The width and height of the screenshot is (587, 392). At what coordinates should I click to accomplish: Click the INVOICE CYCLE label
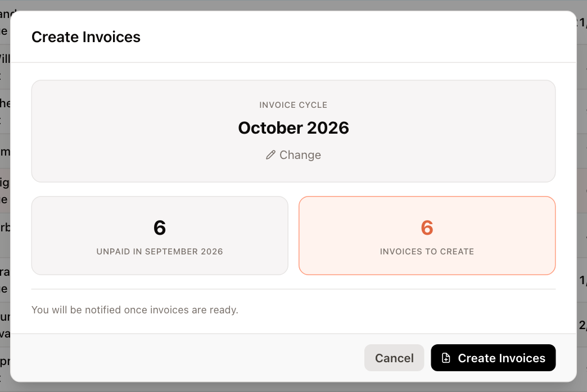tap(293, 105)
